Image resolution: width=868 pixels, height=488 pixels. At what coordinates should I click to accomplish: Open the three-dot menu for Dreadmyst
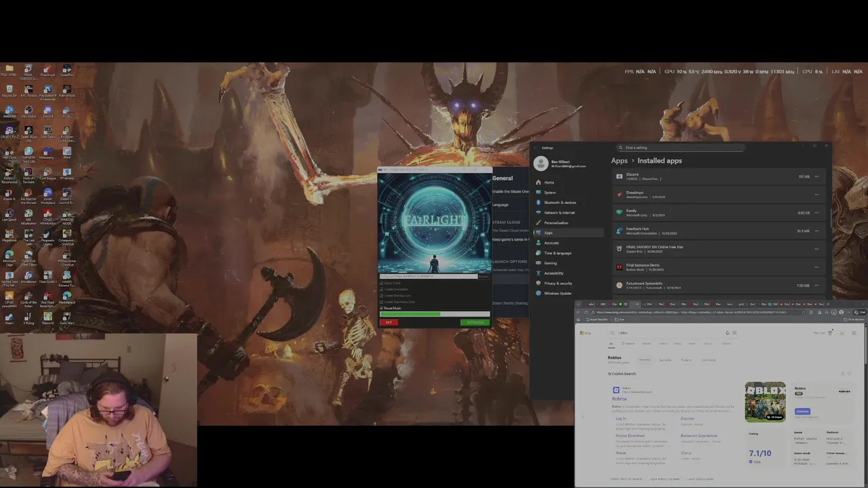(816, 195)
